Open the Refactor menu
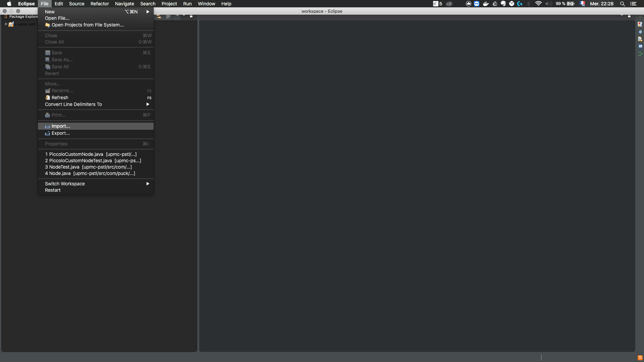The image size is (644, 362). (100, 4)
